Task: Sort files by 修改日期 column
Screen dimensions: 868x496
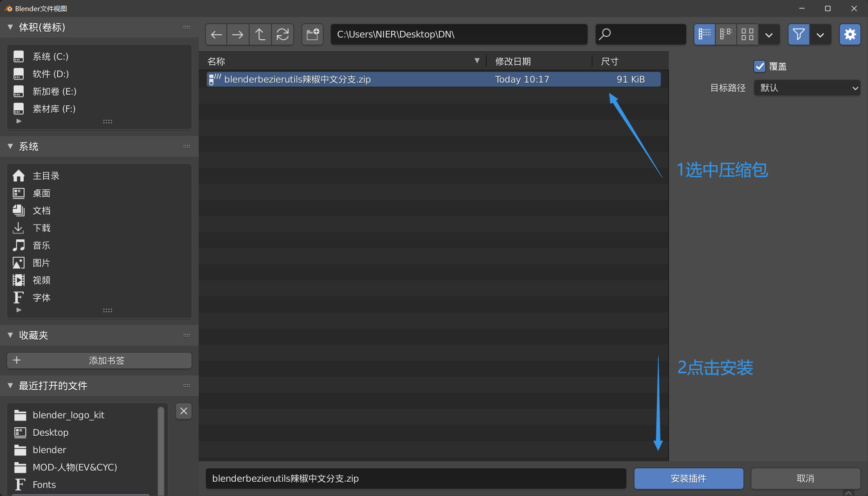Action: pos(513,61)
